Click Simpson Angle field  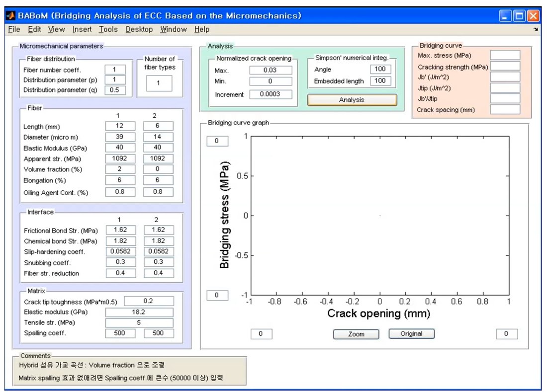(x=380, y=70)
